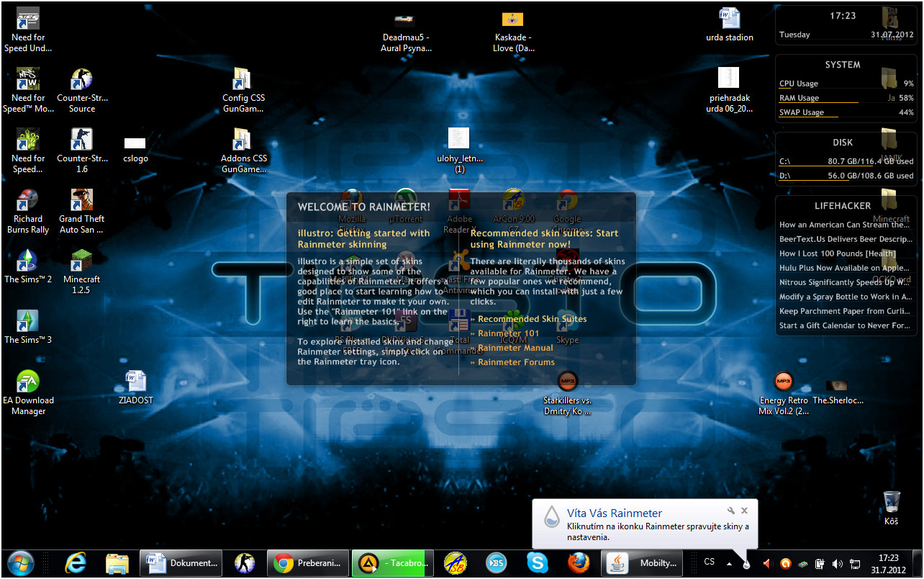Click the EA Download Manager icon
Screen dimensions: 924x579
tap(28, 383)
